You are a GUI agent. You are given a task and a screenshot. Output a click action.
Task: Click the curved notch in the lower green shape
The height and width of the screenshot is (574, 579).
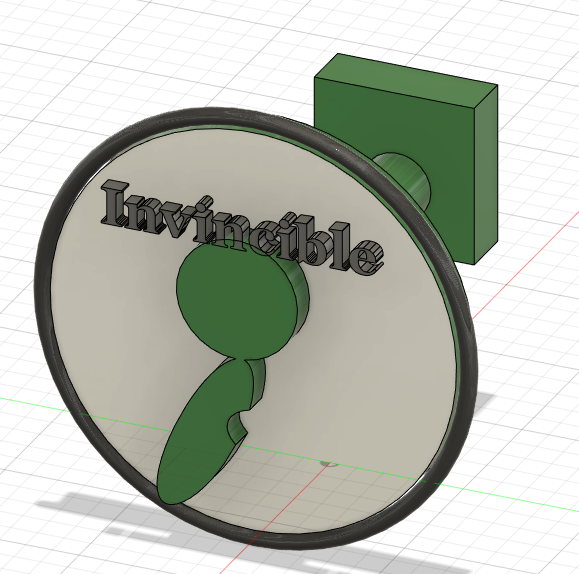(236, 425)
